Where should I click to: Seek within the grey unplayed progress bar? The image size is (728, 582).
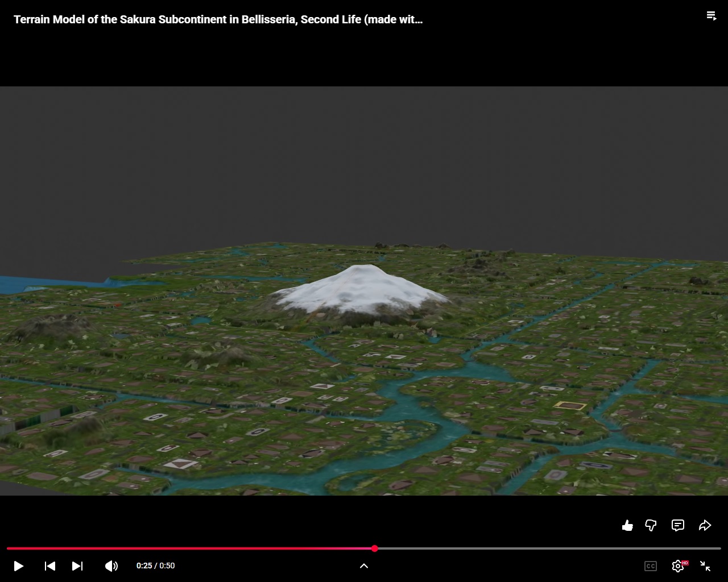click(546, 548)
